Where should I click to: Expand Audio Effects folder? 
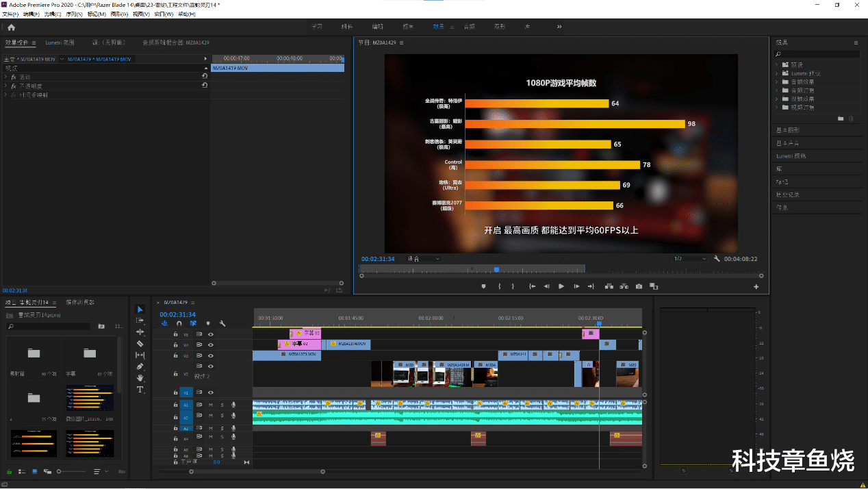tap(777, 82)
